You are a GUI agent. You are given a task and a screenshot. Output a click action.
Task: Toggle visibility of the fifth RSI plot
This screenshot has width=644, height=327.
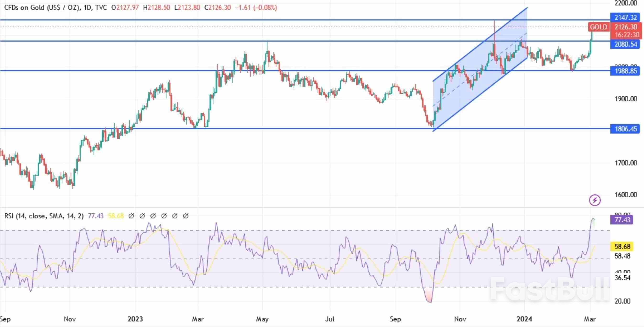tap(175, 216)
